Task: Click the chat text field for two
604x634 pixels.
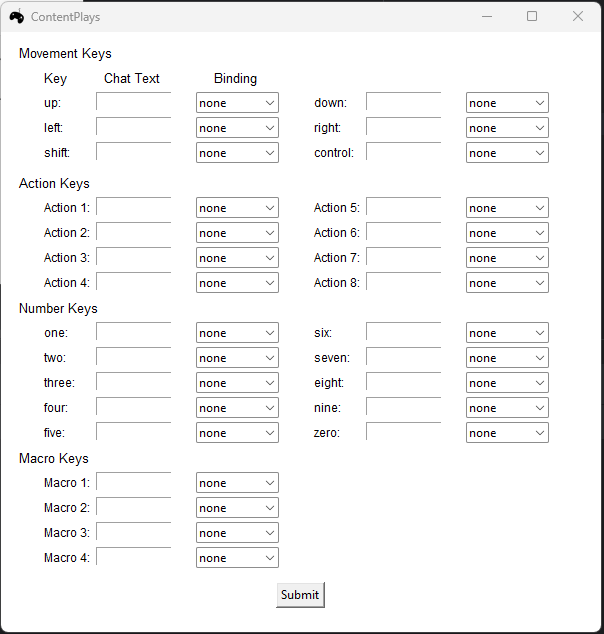Action: click(133, 356)
